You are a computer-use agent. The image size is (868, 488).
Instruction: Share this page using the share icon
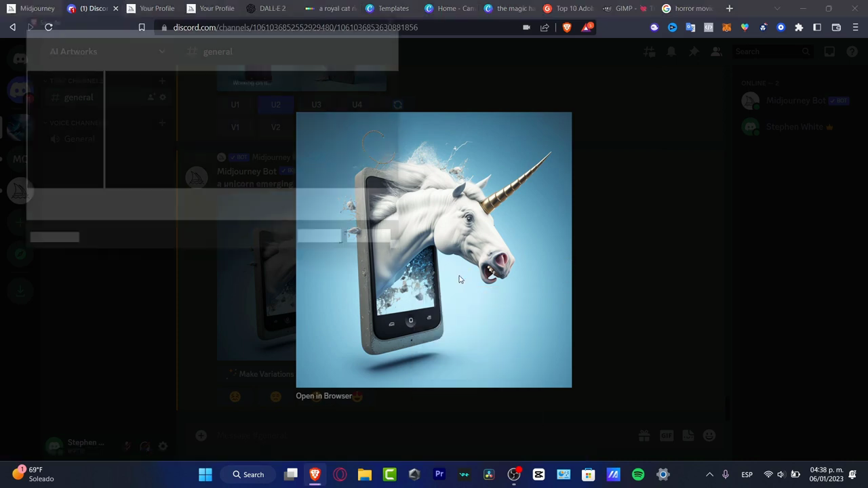click(545, 27)
